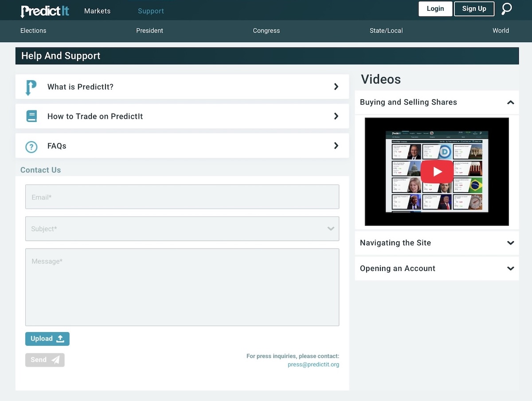The width and height of the screenshot is (532, 401).
Task: Click the Buying and Selling Shares title
Action: coord(408,102)
